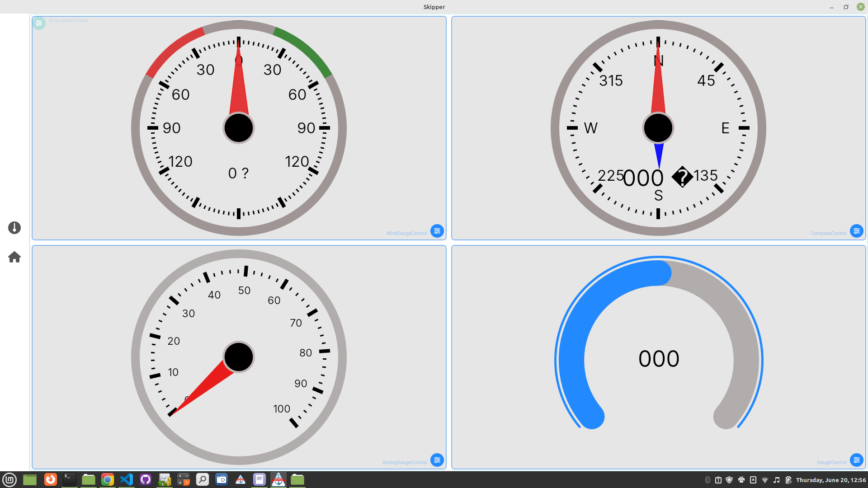Image resolution: width=868 pixels, height=488 pixels.
Task: Go to Home via sidebar icon
Action: coord(14,257)
